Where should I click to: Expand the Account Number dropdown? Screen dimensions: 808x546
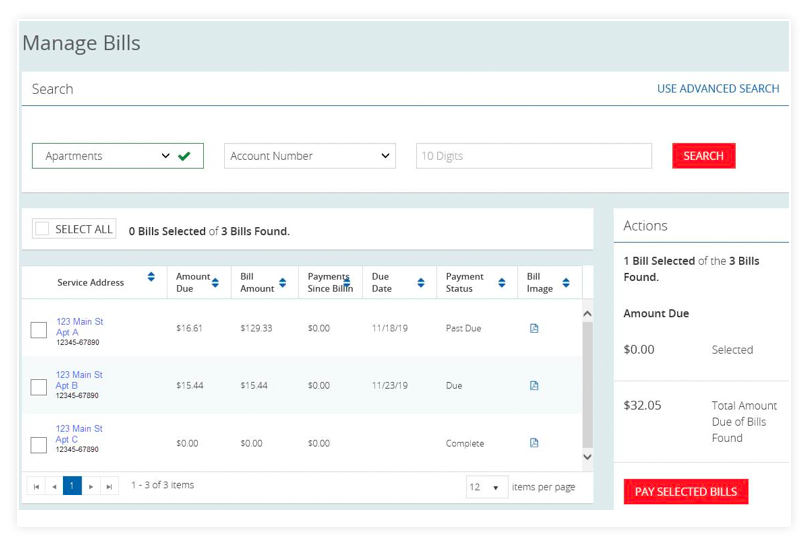309,156
